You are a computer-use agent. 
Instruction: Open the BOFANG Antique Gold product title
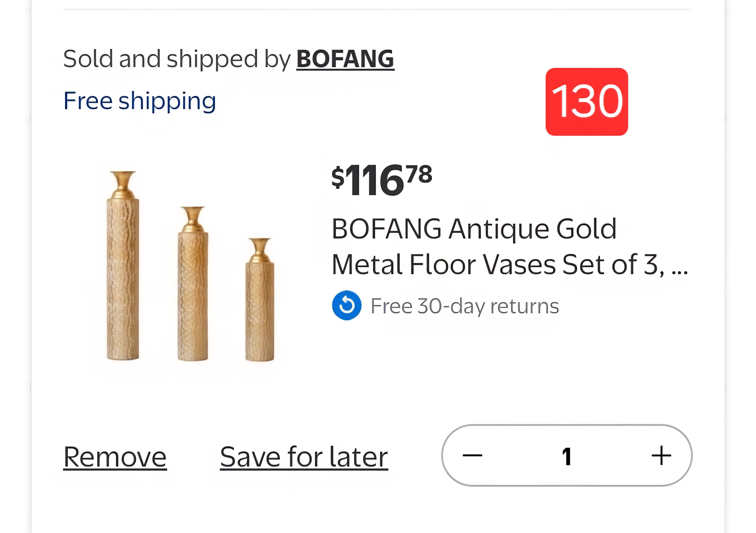point(474,229)
